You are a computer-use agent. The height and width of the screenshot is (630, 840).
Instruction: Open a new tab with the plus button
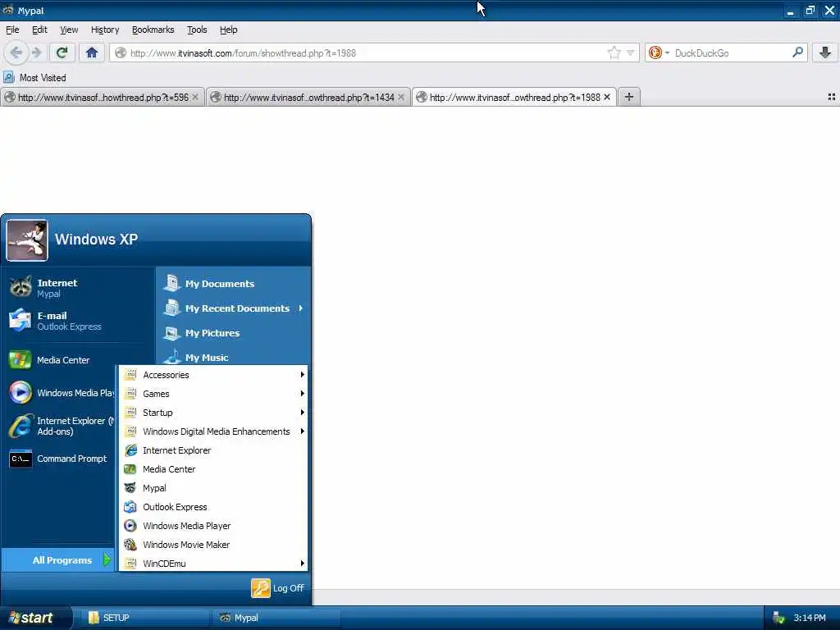(x=629, y=97)
